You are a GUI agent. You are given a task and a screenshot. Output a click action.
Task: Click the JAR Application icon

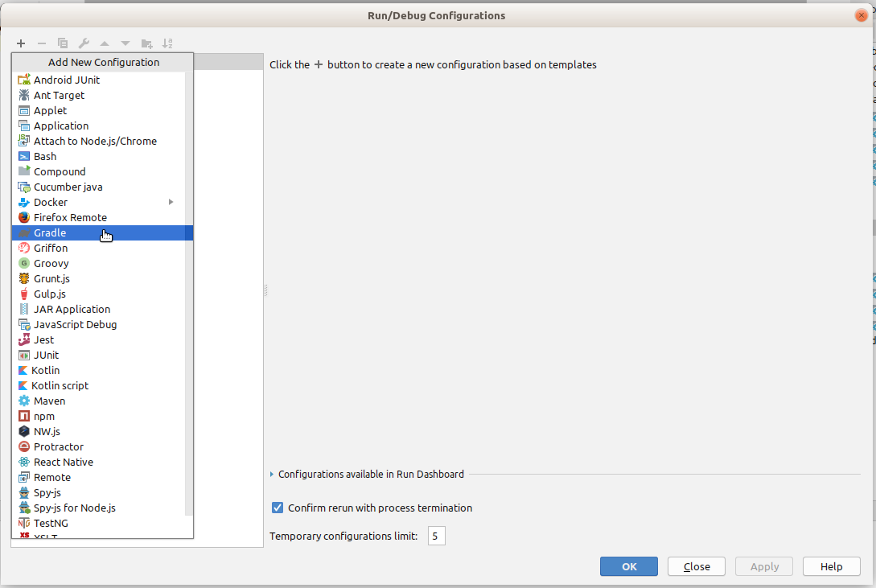[24, 309]
